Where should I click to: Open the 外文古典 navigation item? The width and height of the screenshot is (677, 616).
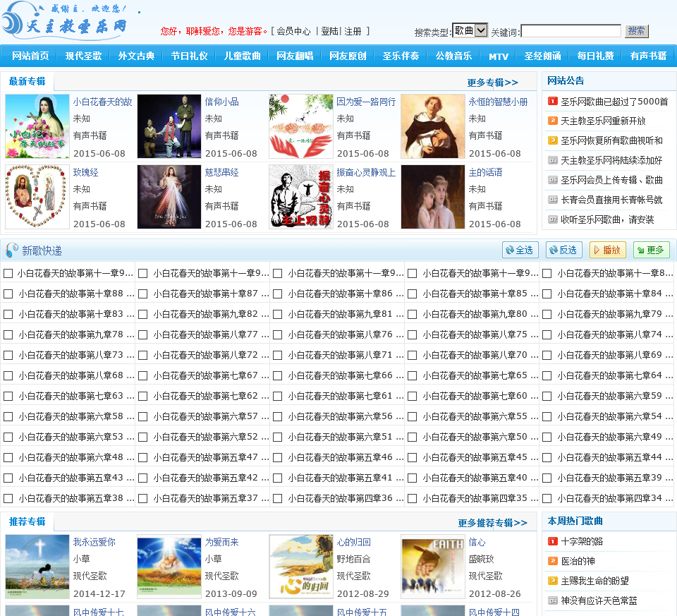point(136,56)
